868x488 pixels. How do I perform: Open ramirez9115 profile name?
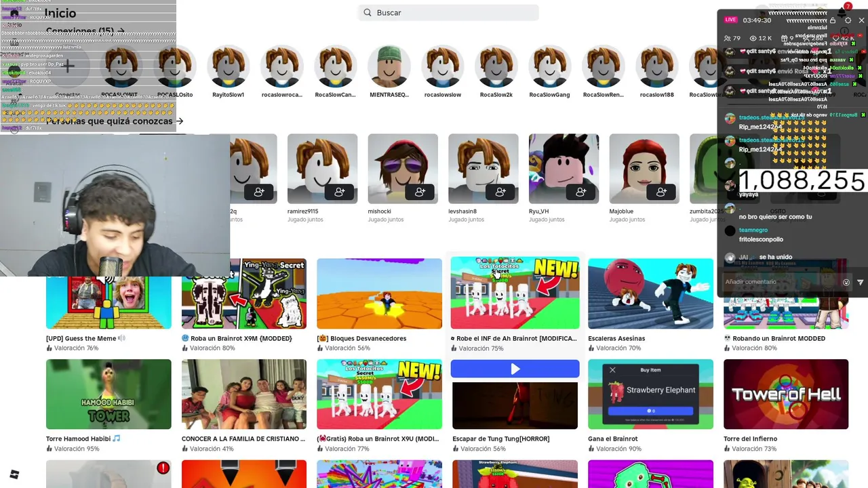302,211
